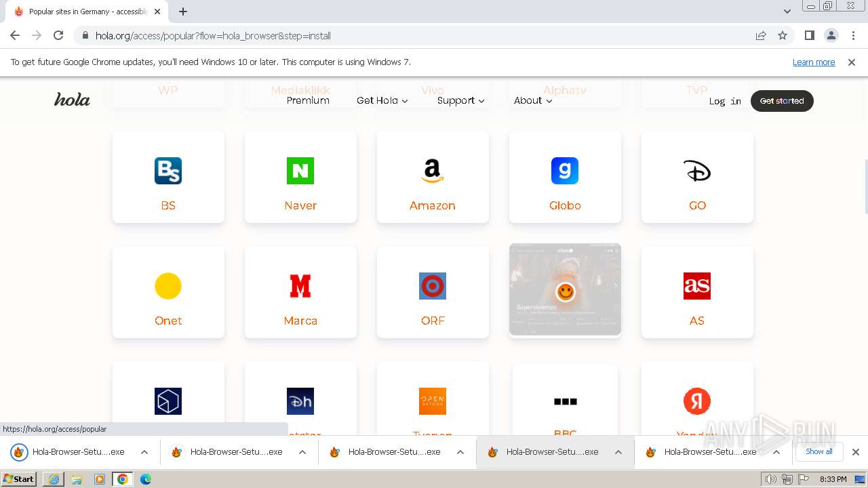
Task: Reload the page with refresh icon
Action: click(58, 35)
